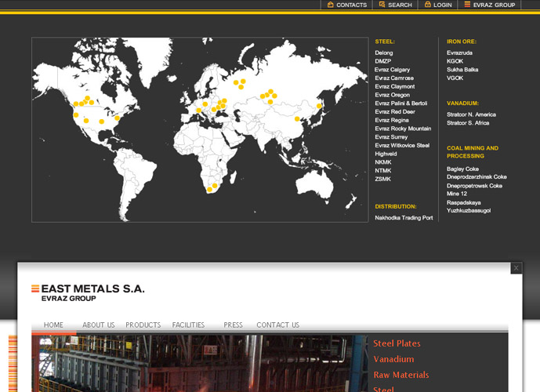Click ZSMK in the Steel list

click(383, 179)
